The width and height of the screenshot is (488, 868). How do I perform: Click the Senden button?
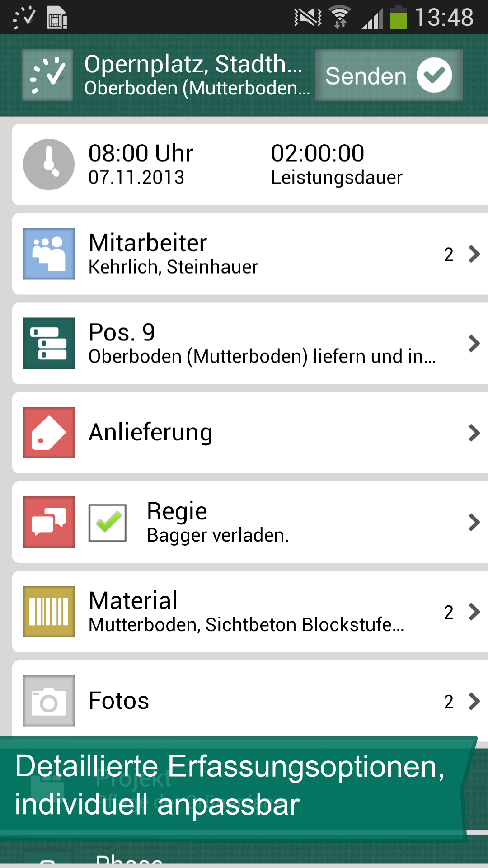(x=389, y=75)
